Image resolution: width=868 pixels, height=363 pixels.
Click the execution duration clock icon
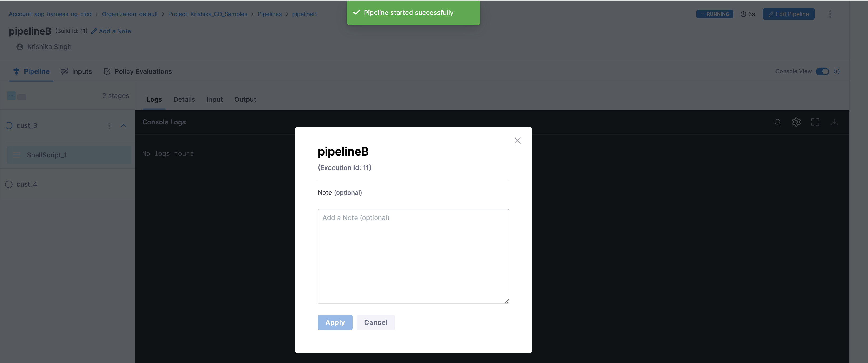(x=743, y=14)
